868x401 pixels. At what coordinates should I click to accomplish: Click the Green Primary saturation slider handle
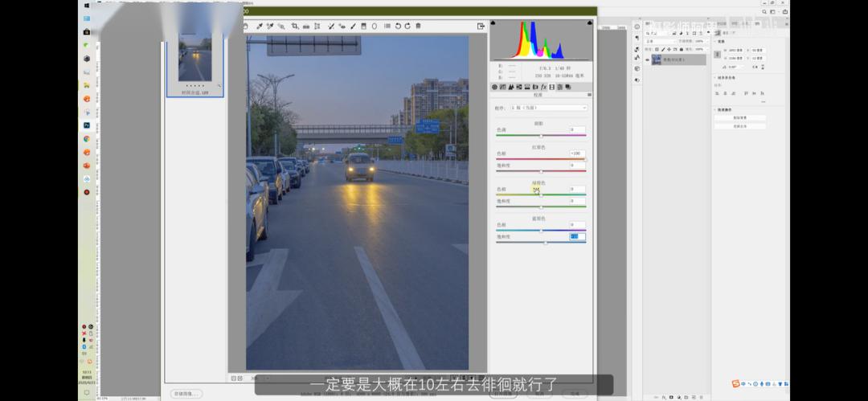click(541, 207)
